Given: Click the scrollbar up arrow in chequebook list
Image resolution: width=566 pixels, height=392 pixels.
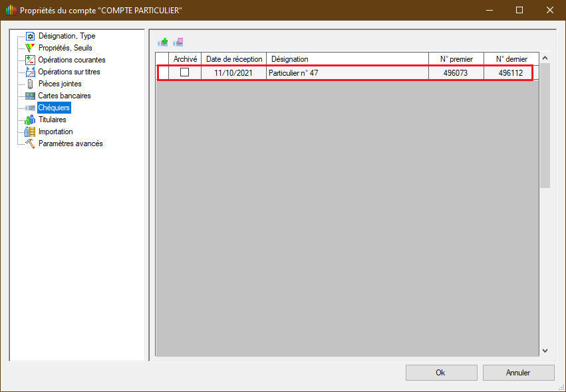Looking at the screenshot, I should click(x=545, y=58).
